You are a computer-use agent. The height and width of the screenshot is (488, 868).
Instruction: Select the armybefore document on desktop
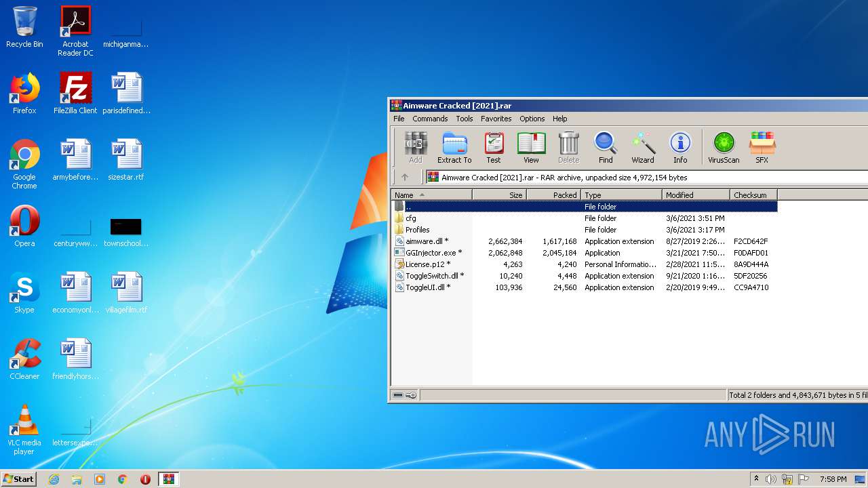click(x=75, y=160)
